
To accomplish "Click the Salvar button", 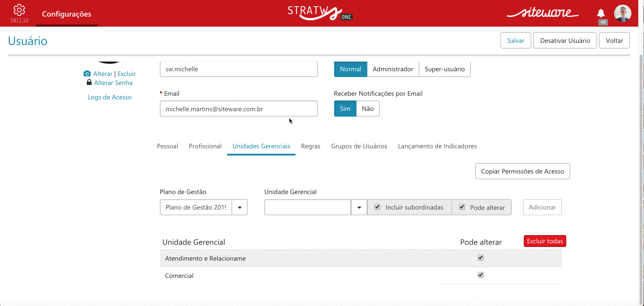I will pos(516,40).
